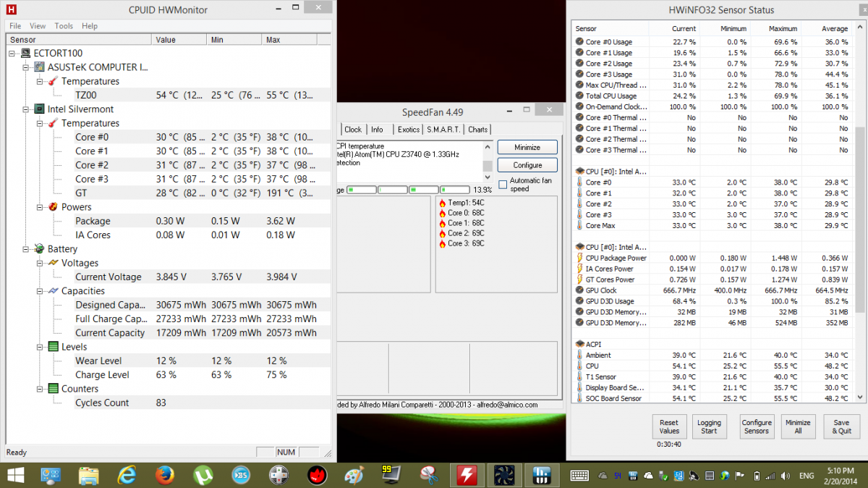Viewport: 868px width, 488px height.
Task: Open the Windows Start button
Action: click(x=16, y=475)
